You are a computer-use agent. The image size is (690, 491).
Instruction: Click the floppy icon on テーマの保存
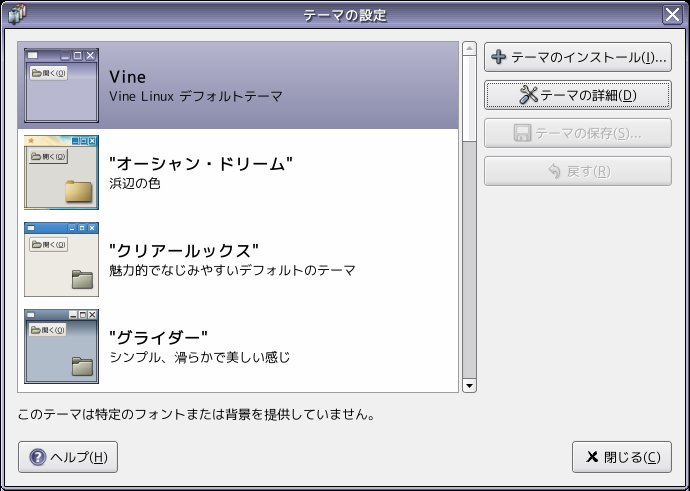click(x=522, y=133)
